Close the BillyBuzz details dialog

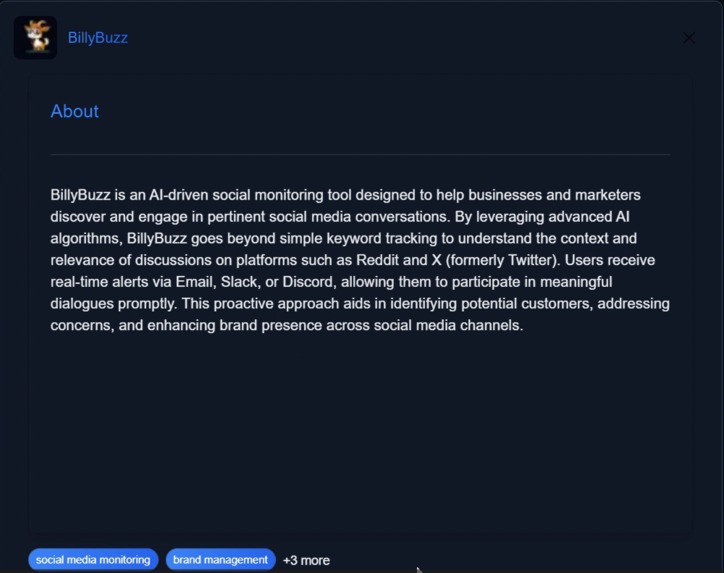(688, 38)
